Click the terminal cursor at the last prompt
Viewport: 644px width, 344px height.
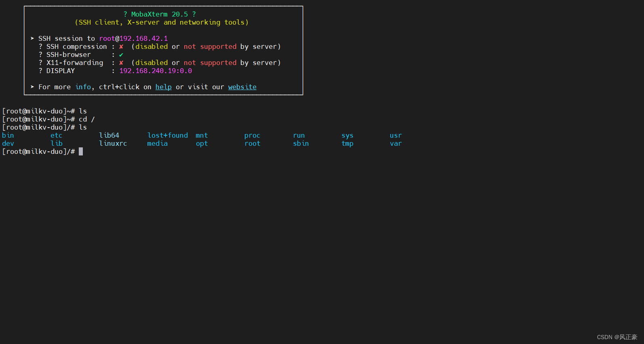tap(81, 151)
